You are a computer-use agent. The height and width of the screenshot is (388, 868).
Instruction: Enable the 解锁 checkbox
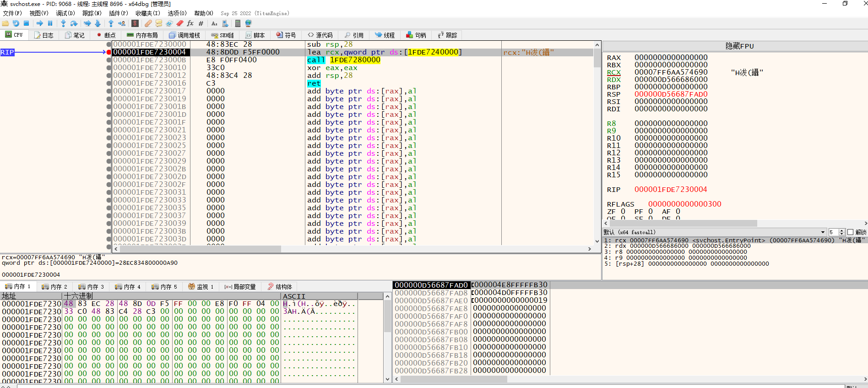click(850, 232)
